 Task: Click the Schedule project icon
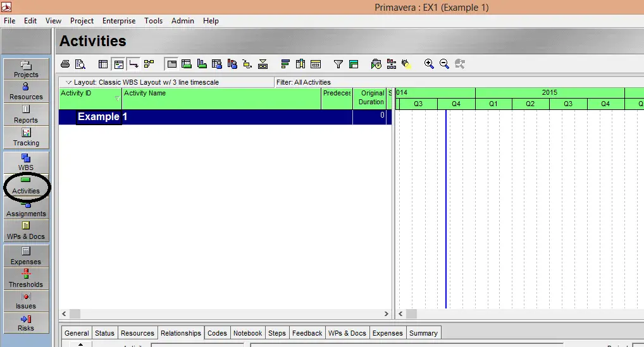pos(376,64)
